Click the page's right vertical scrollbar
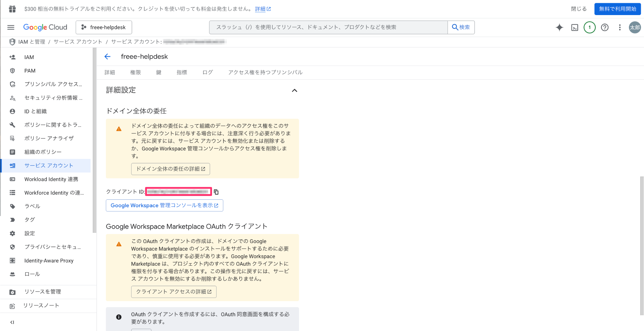The width and height of the screenshot is (644, 331). click(642, 246)
